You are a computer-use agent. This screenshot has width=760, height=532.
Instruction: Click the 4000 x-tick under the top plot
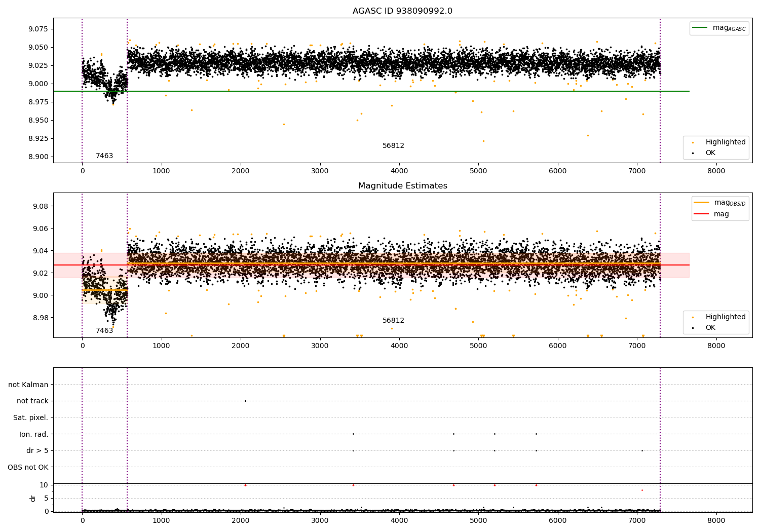coord(399,171)
